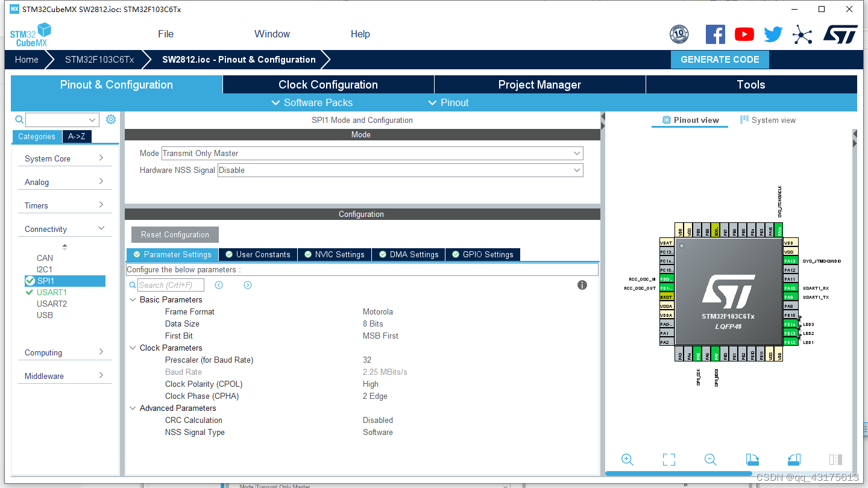Open the Help menu
The width and height of the screenshot is (868, 488).
[360, 34]
